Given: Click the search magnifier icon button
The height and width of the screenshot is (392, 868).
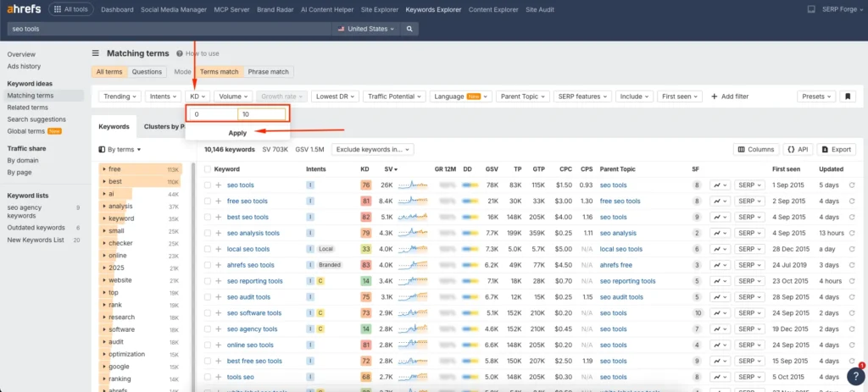Looking at the screenshot, I should 409,29.
